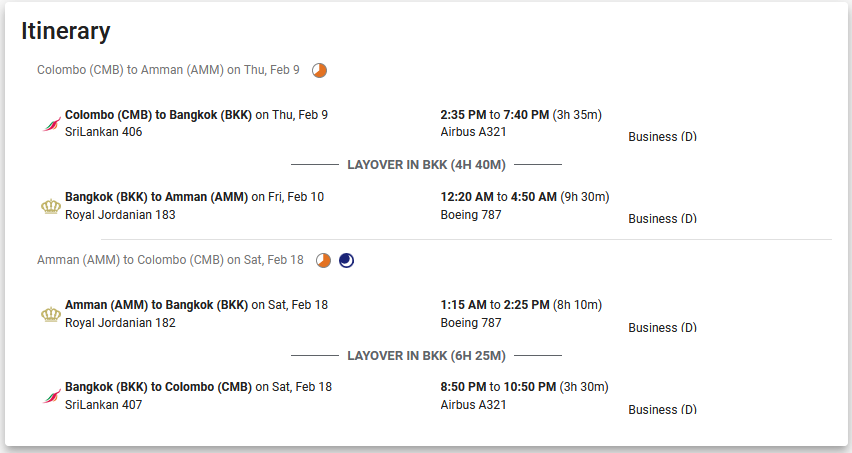
Task: Click the Layover in BKK (4H 40M) label
Action: point(427,165)
